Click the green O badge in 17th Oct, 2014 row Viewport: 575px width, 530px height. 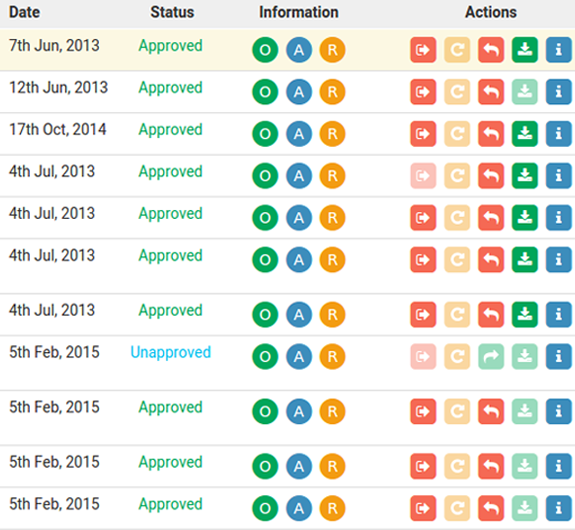pyautogui.click(x=265, y=134)
